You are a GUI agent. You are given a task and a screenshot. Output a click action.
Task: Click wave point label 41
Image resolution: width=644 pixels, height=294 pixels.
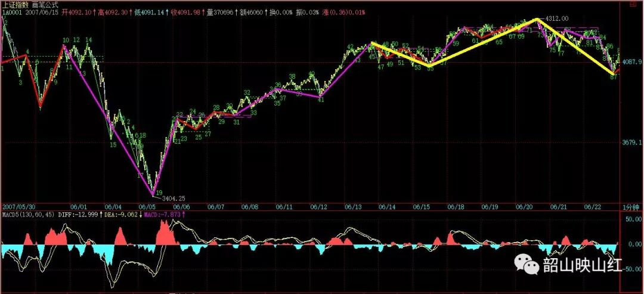click(321, 100)
